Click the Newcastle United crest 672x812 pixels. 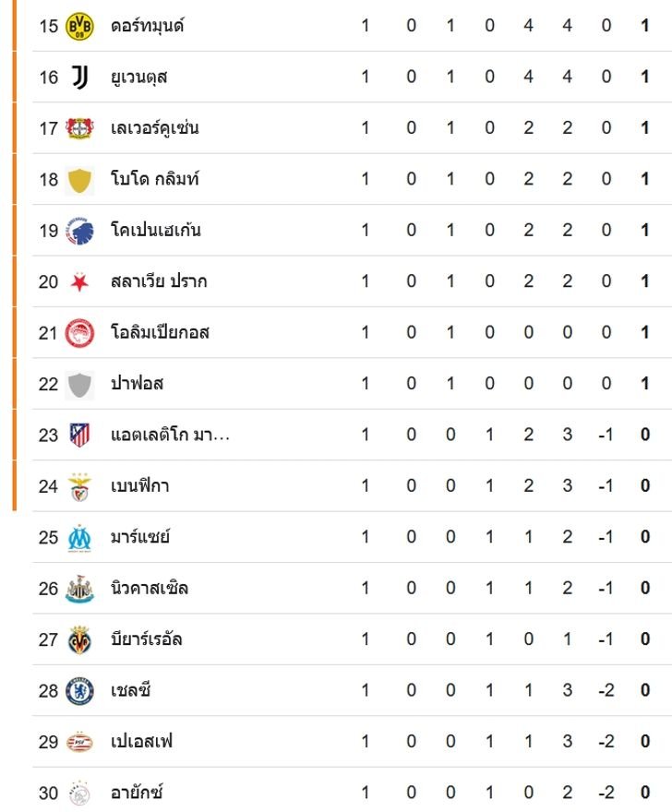pyautogui.click(x=80, y=589)
